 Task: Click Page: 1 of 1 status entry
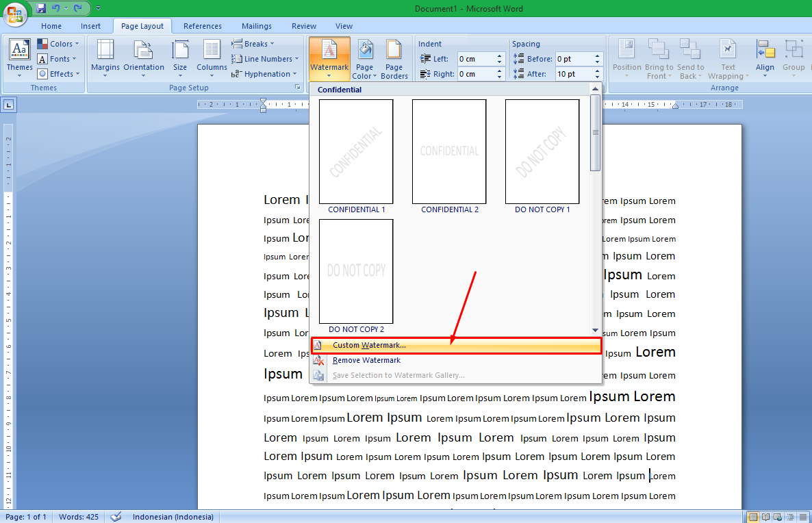[x=26, y=517]
